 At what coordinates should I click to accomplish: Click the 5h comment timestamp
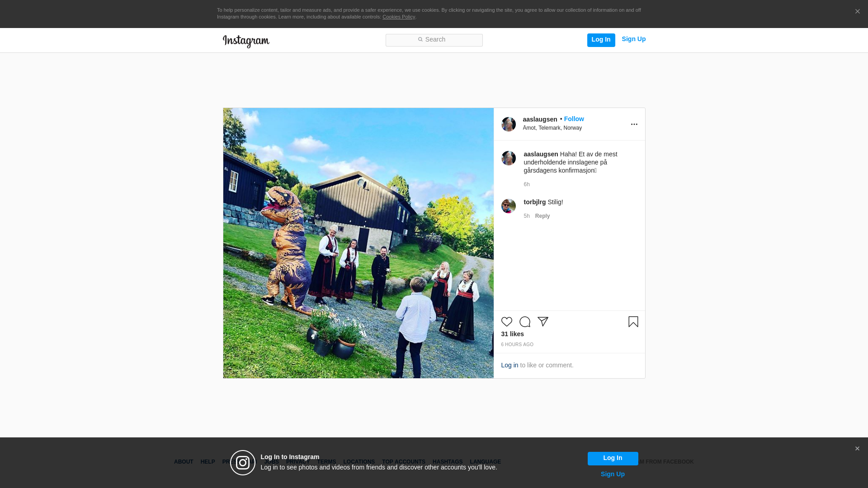(527, 216)
